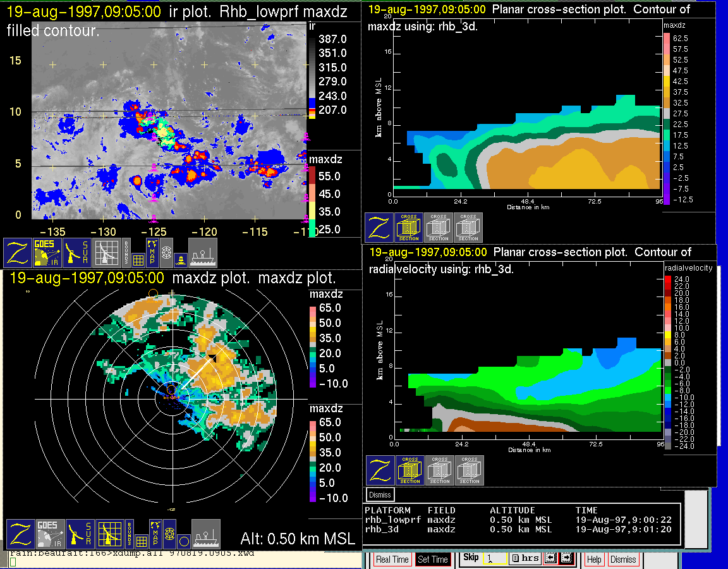Step forward in time with right arrow
Screen dimensions: 728x569
566,558
